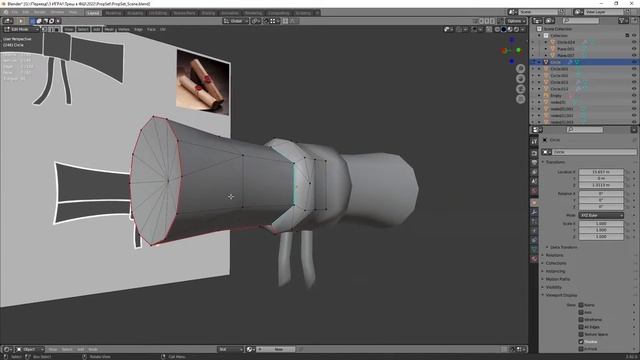Open the Vertex menu in viewport header
The image size is (640, 360).
[x=124, y=29]
